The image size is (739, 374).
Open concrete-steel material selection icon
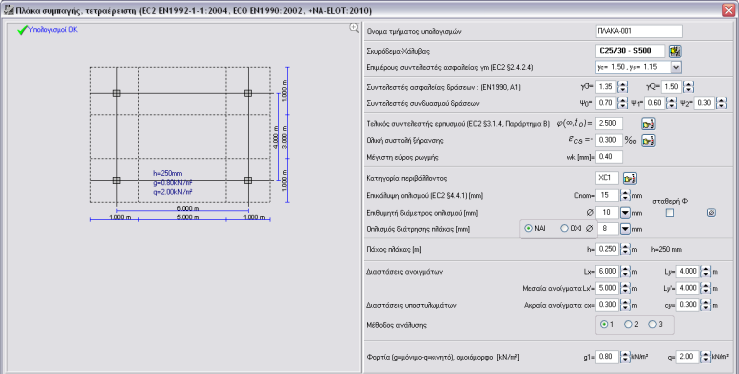tap(676, 51)
